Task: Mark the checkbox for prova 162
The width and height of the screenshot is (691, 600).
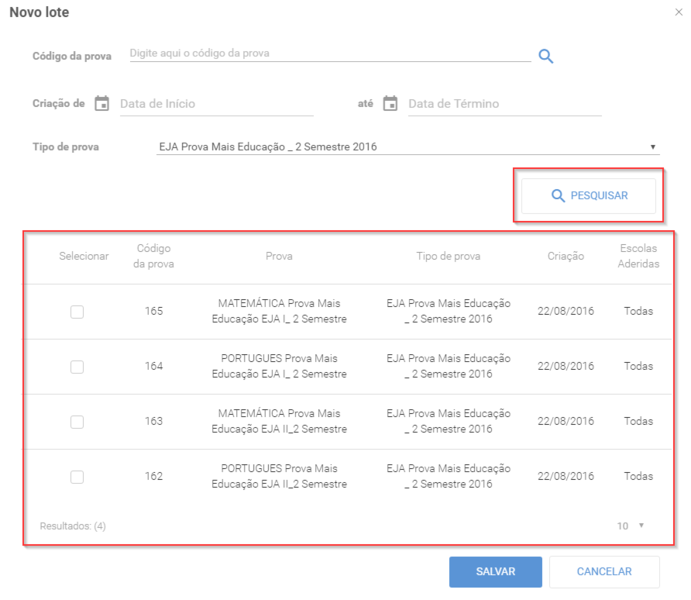Action: point(77,477)
